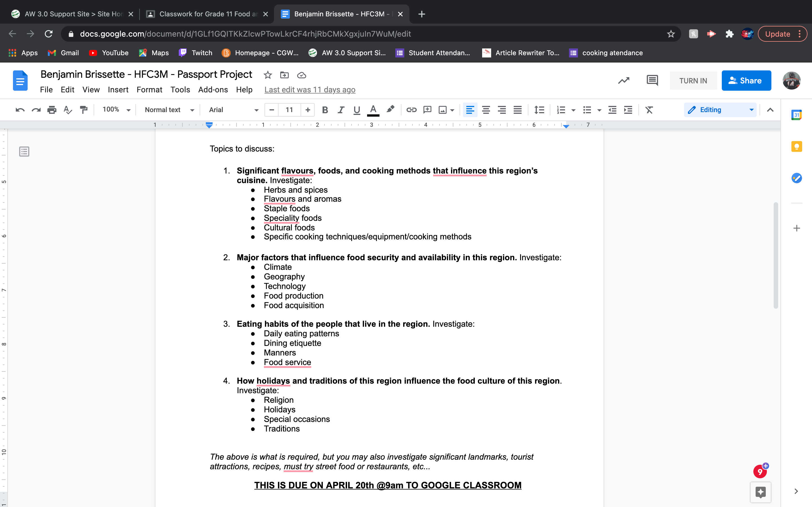This screenshot has height=507, width=812.
Task: Open the comment history icon
Action: [x=652, y=81]
